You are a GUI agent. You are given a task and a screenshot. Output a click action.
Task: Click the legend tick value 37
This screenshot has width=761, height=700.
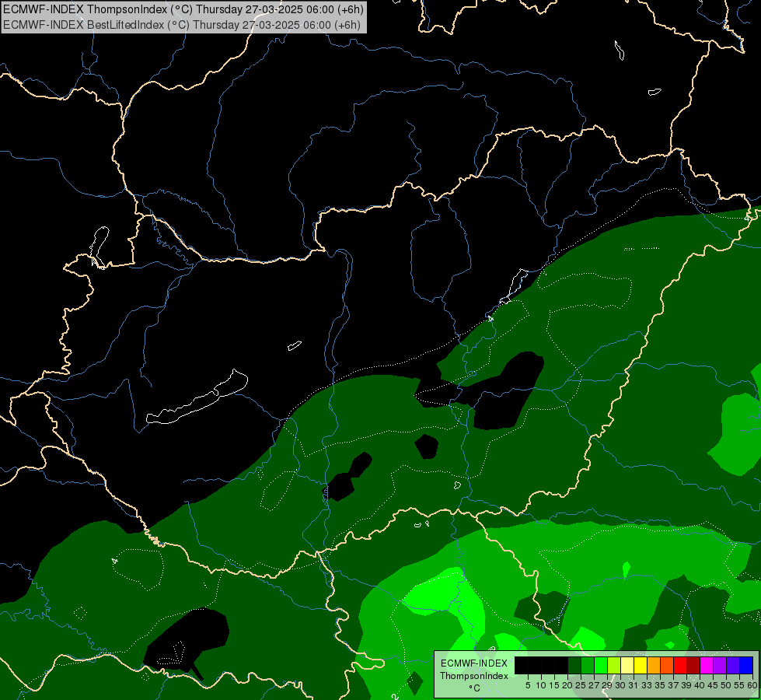pyautogui.click(x=673, y=685)
